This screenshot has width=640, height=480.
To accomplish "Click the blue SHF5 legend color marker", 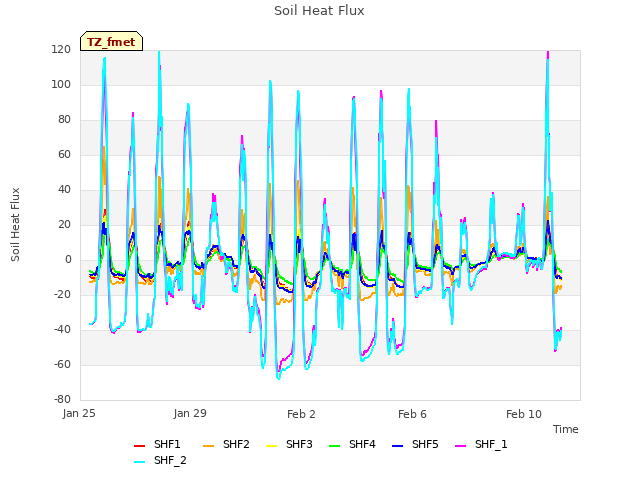I will click(x=398, y=446).
